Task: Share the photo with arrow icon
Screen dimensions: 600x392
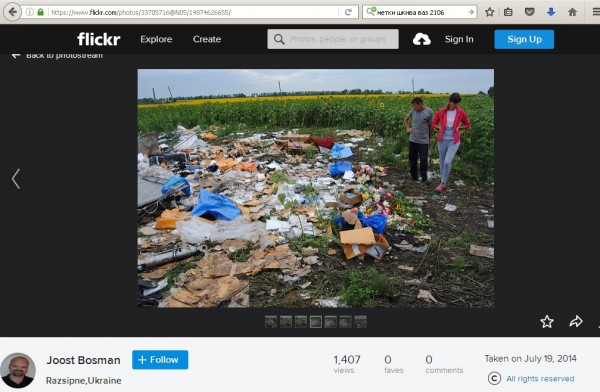Action: [576, 321]
